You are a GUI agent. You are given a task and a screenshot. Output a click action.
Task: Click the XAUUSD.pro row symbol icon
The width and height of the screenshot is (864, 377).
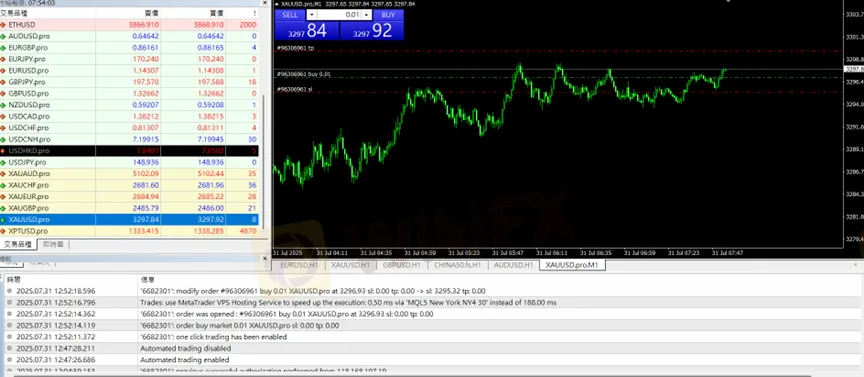coord(3,220)
